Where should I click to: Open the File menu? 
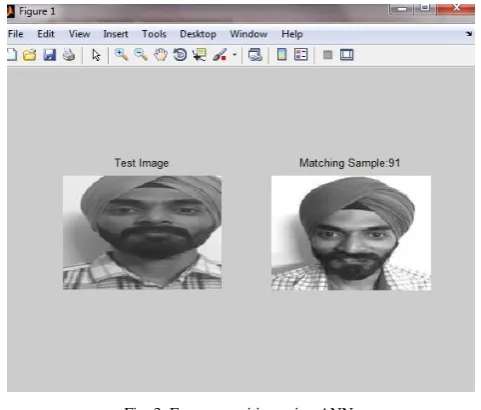click(x=16, y=34)
